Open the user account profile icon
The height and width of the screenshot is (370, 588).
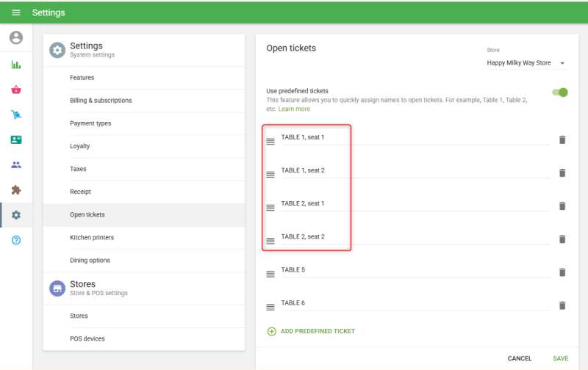pos(16,37)
